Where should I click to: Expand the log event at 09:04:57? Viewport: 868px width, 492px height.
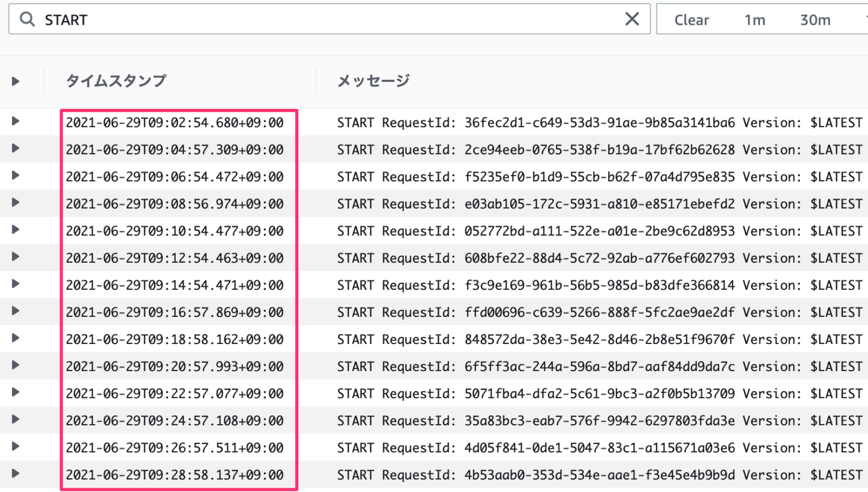[x=15, y=150]
